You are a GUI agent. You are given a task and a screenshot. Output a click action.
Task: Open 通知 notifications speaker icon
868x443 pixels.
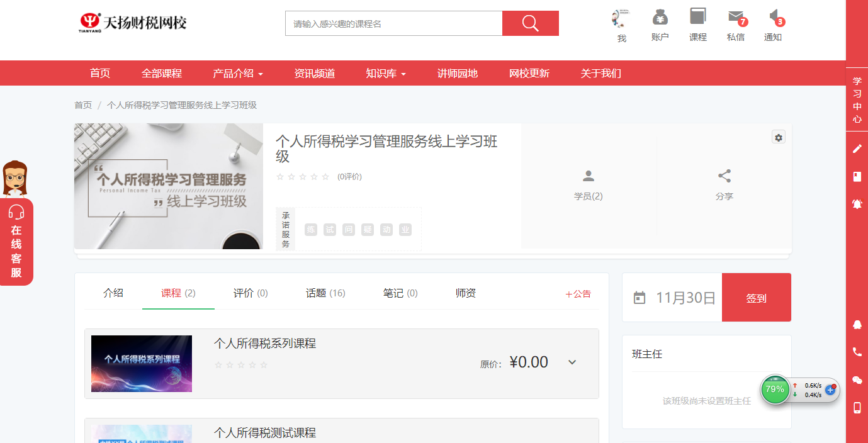pyautogui.click(x=774, y=17)
